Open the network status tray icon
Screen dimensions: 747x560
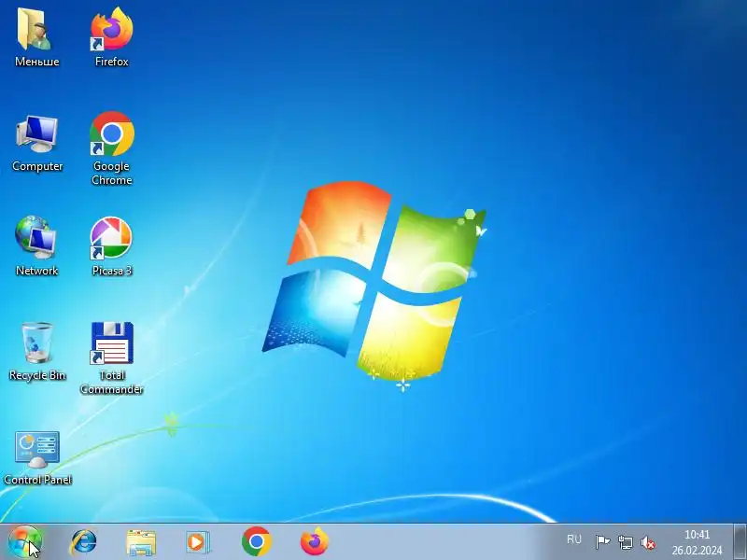point(625,542)
